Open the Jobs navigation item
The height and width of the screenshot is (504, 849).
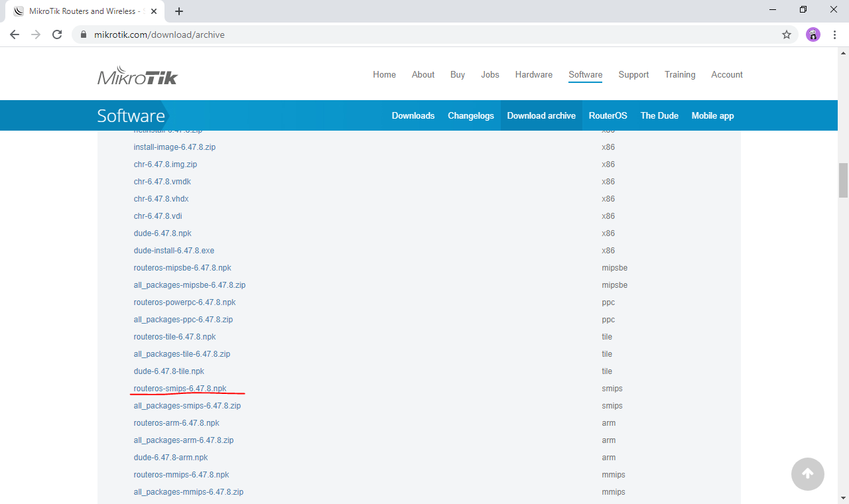[490, 74]
